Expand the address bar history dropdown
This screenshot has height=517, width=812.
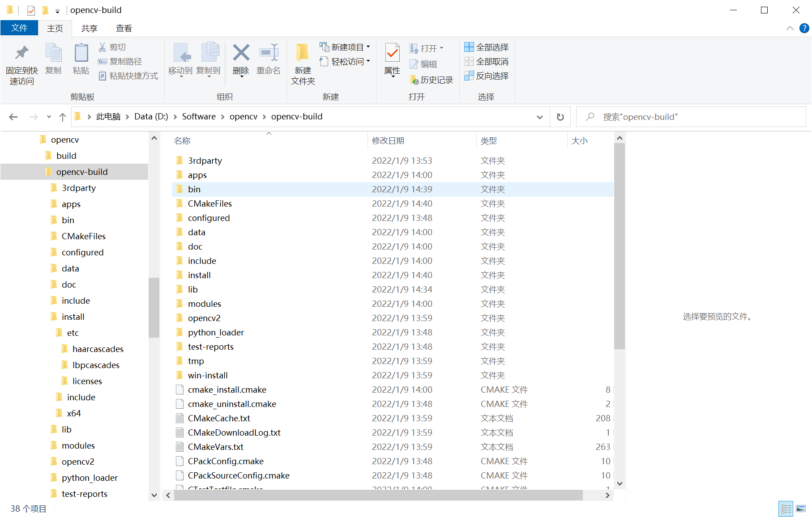click(x=540, y=117)
